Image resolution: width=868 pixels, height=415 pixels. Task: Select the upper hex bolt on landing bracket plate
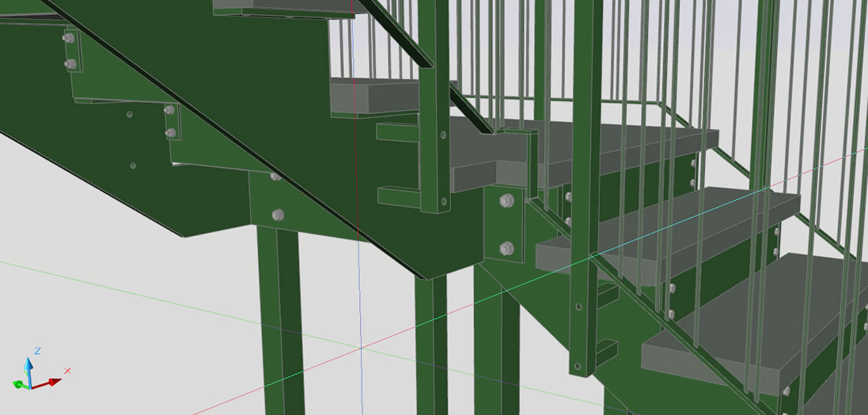pos(505,200)
